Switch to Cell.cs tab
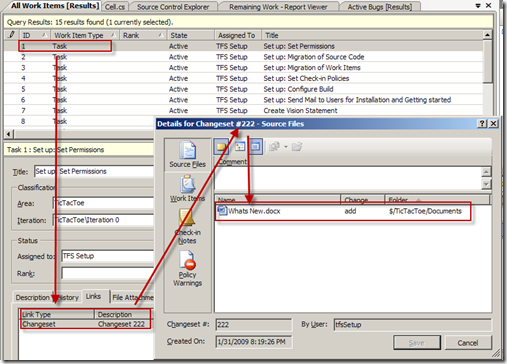507x364 pixels. pos(115,7)
